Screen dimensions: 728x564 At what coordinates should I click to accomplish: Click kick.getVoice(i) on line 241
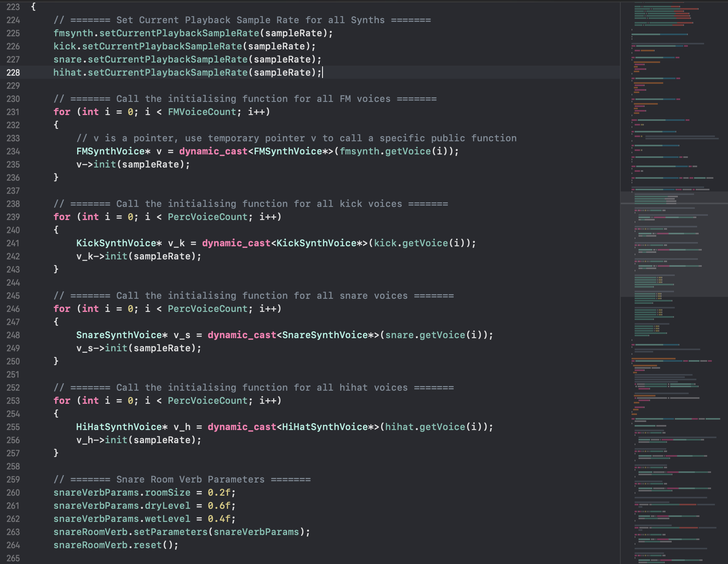pyautogui.click(x=419, y=243)
